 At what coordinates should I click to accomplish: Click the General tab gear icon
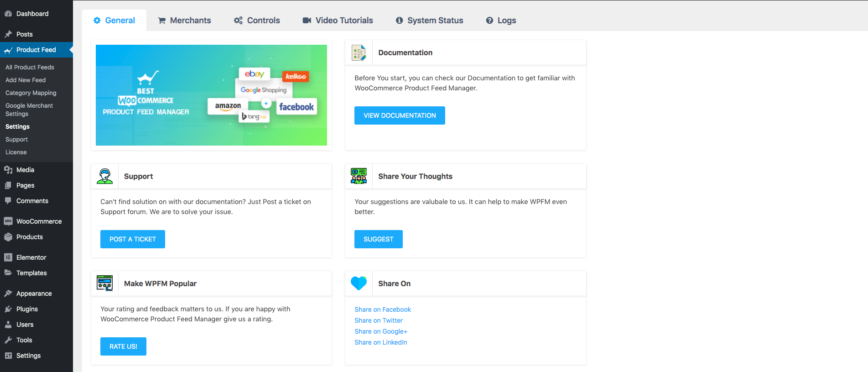coord(97,21)
